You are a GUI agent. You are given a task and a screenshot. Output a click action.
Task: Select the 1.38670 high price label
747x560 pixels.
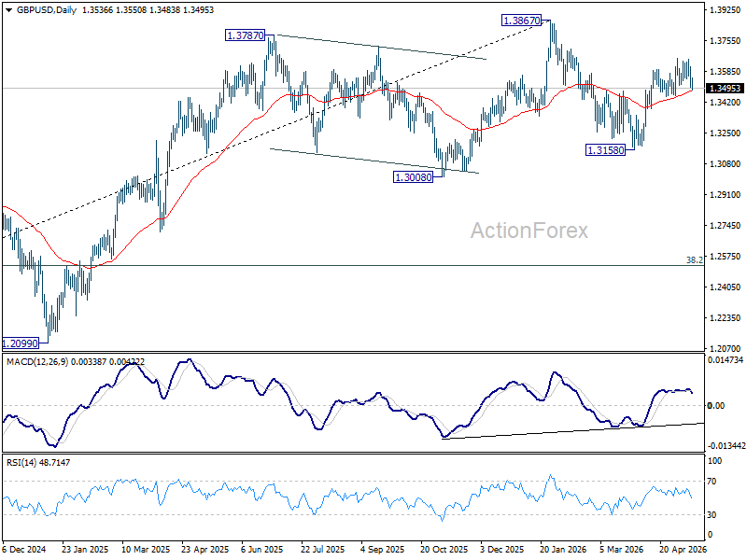[x=522, y=21]
